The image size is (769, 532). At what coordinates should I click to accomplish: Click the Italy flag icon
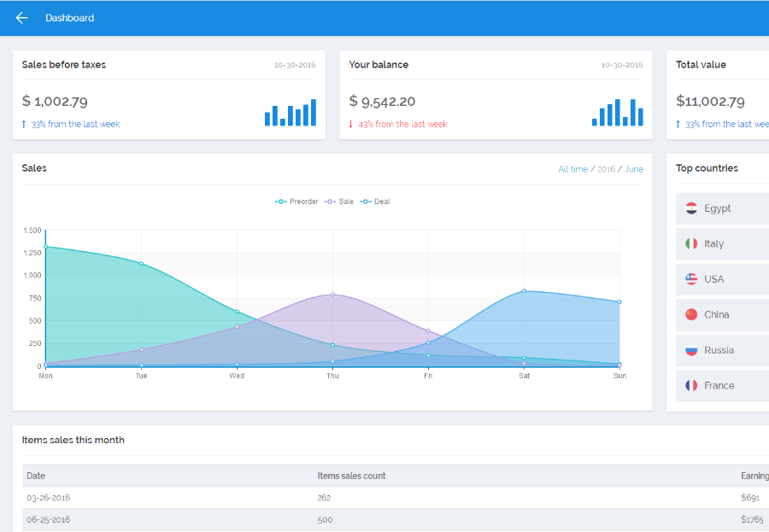click(x=691, y=243)
